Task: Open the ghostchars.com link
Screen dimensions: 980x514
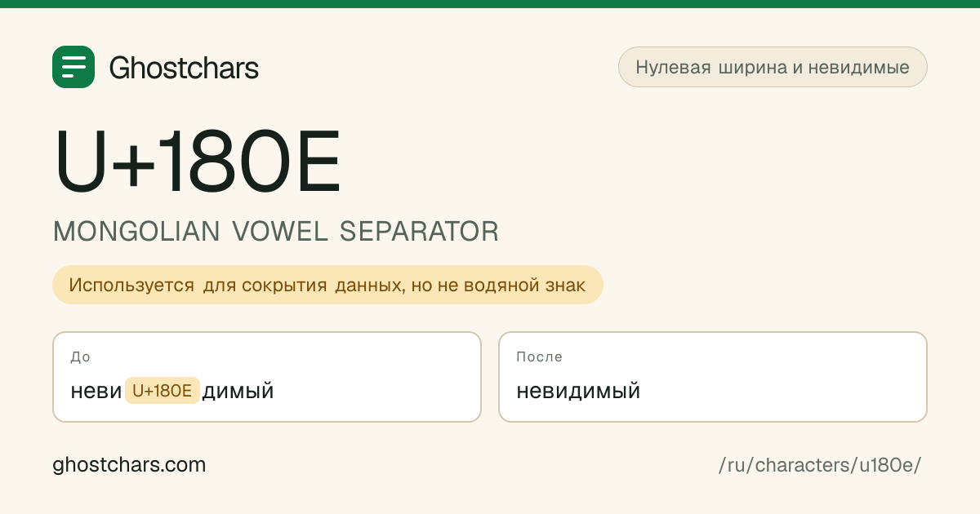Action: click(x=129, y=465)
